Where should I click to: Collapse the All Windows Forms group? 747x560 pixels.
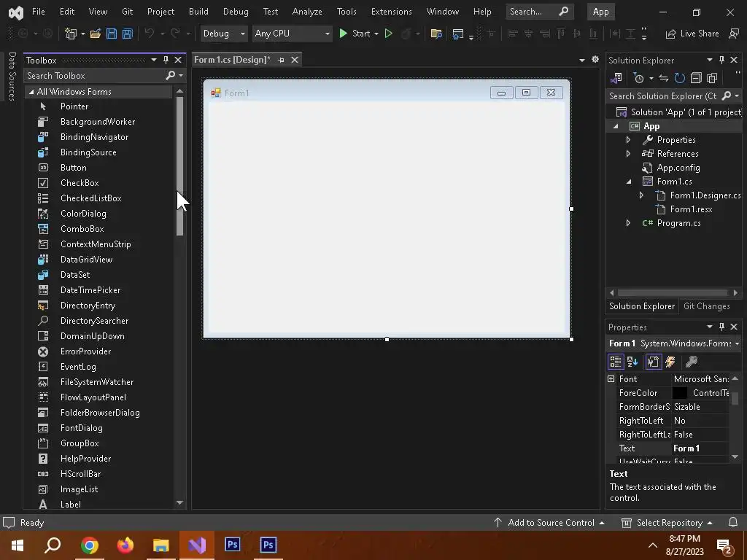[31, 92]
